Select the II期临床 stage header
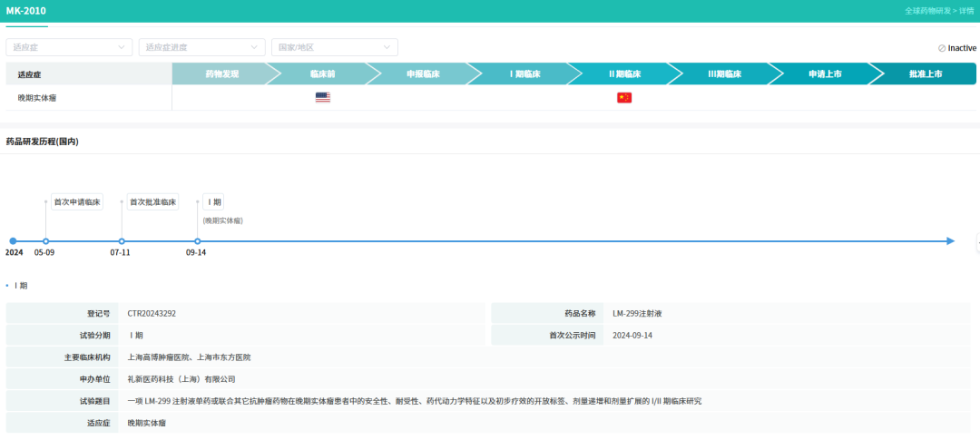Screen dimensions: 980x440 [x=623, y=73]
